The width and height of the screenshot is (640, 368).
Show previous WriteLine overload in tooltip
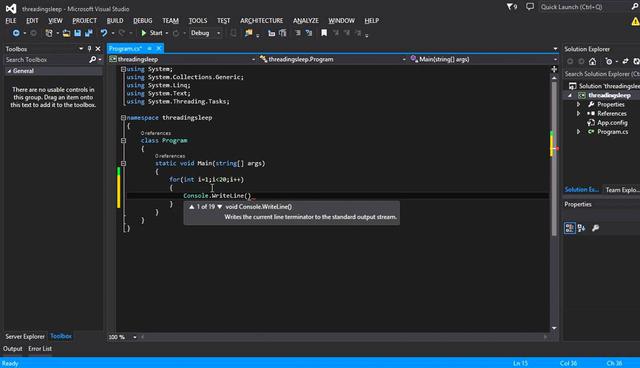click(191, 207)
